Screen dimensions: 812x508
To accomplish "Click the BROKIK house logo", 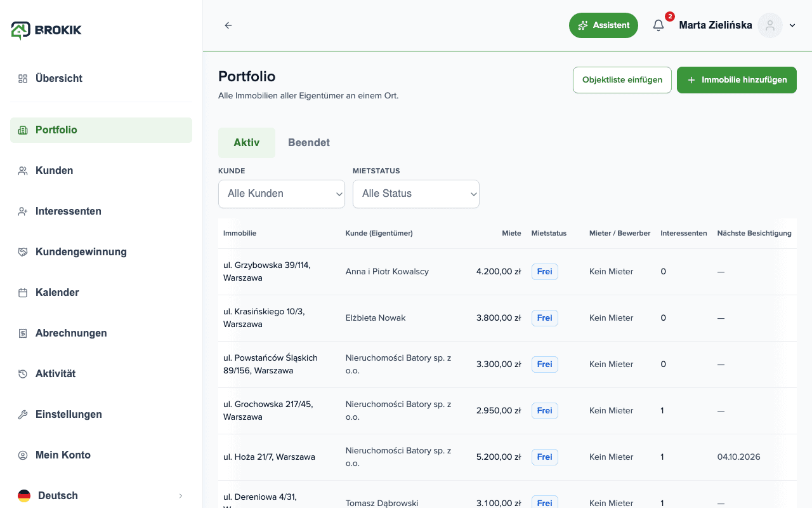I will click(x=20, y=30).
